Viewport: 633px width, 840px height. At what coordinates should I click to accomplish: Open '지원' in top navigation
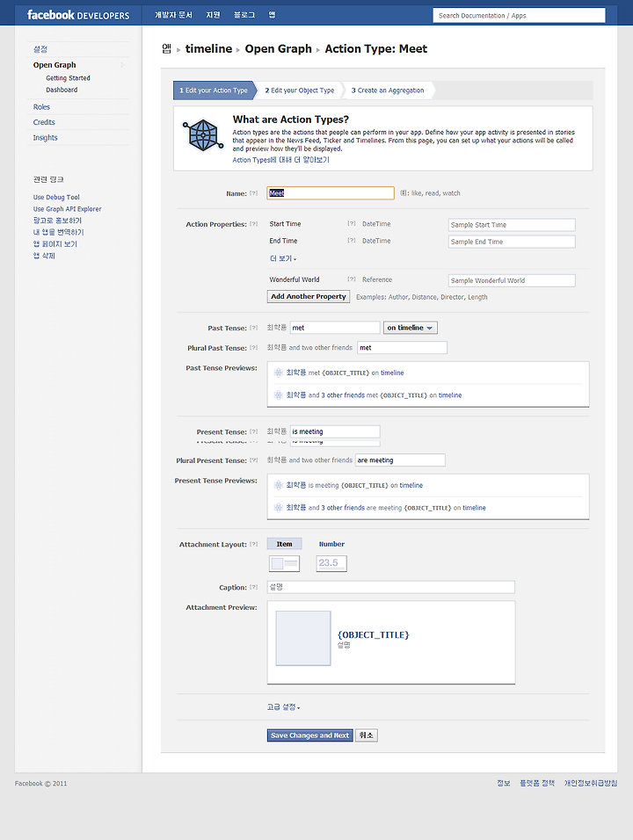[x=213, y=15]
